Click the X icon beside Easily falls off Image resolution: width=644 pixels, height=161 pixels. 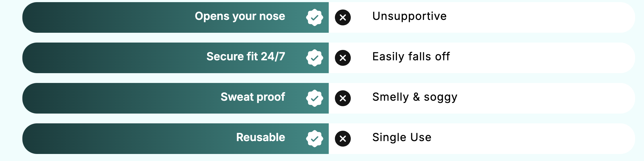(x=343, y=58)
